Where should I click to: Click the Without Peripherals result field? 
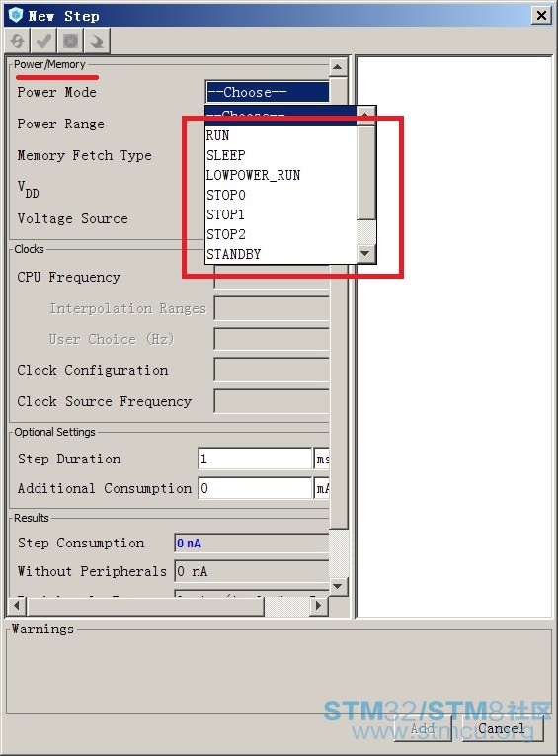coord(252,571)
